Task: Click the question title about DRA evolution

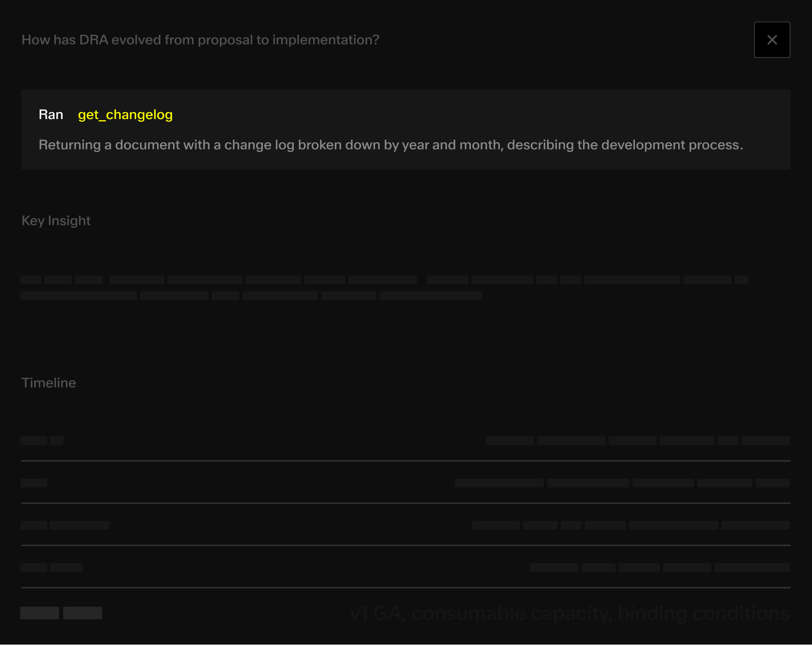Action: (200, 39)
